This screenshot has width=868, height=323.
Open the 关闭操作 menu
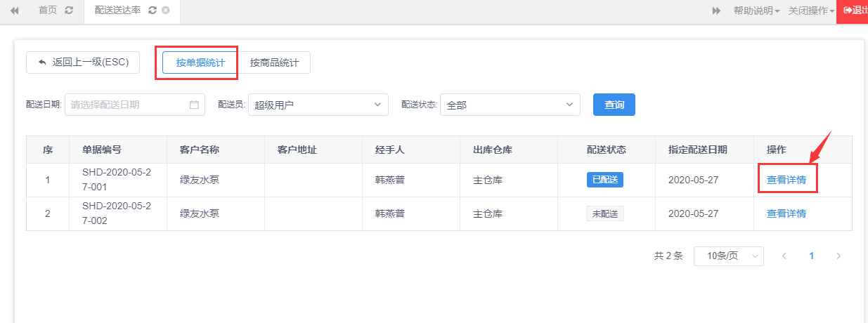point(811,11)
